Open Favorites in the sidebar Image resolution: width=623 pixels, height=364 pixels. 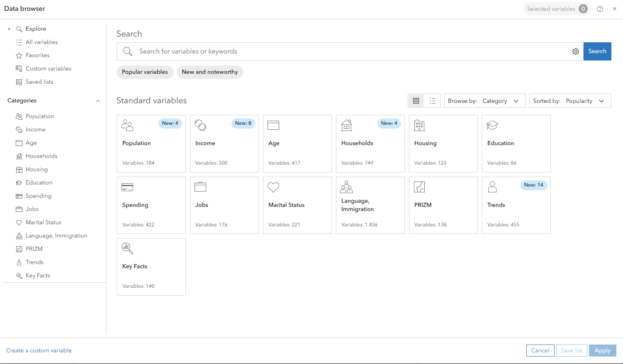coord(37,56)
